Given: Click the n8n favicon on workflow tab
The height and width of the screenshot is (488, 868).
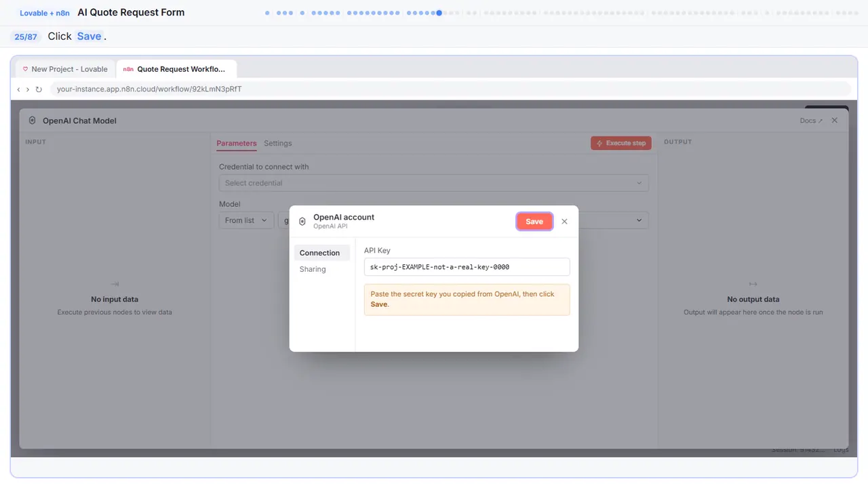Looking at the screenshot, I should (128, 69).
